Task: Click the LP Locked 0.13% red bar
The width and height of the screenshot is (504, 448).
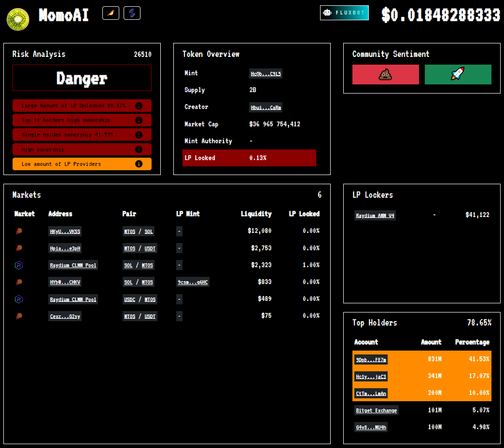Action: [x=249, y=158]
